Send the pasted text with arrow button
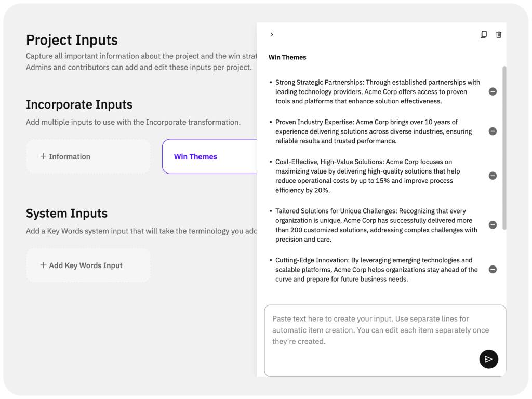The height and width of the screenshot is (399, 532). tap(488, 359)
